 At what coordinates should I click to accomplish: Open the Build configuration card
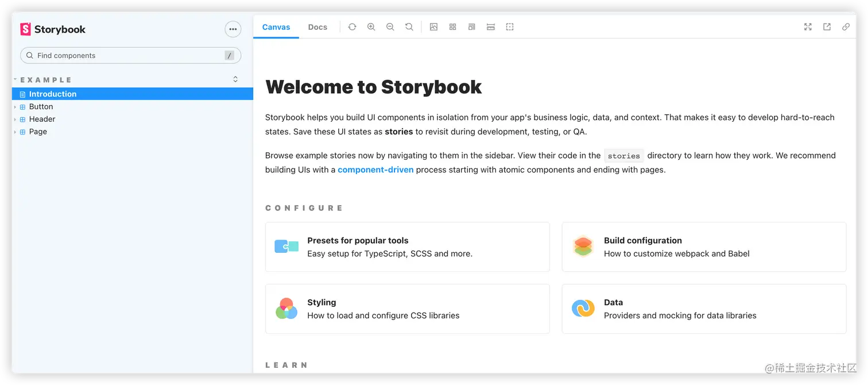704,247
